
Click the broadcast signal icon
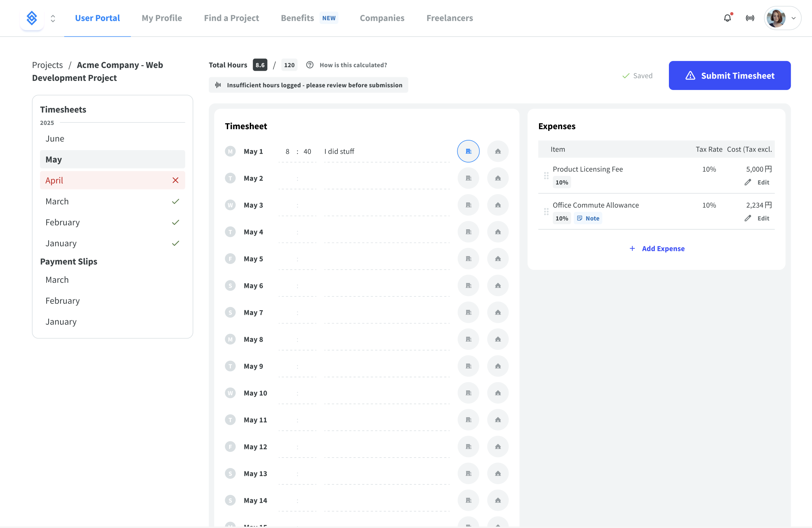click(750, 18)
